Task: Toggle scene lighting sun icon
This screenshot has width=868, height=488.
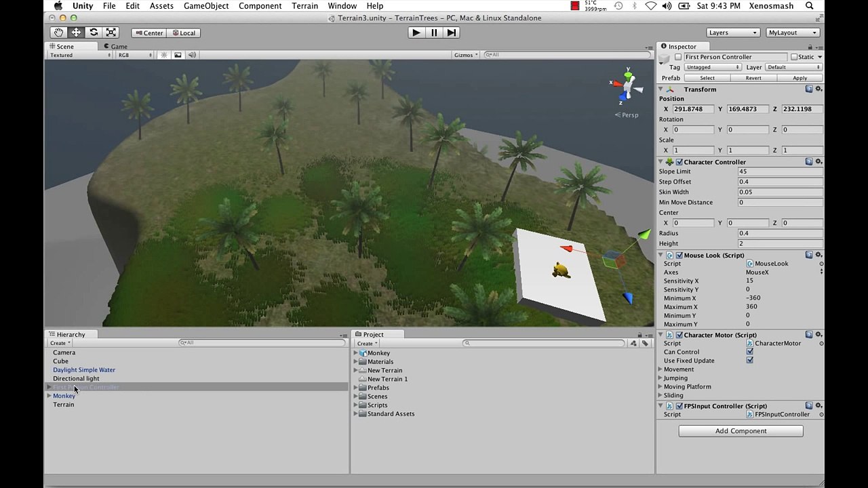Action: [x=163, y=55]
